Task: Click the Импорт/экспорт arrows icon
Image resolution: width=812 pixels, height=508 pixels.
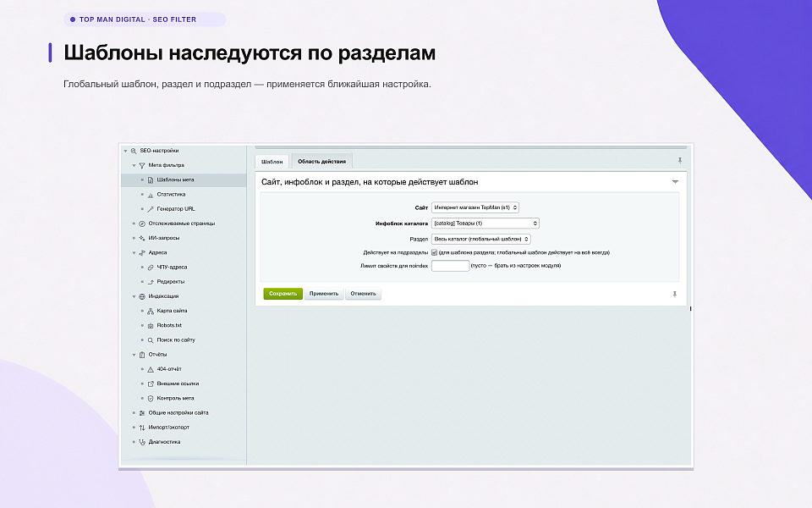Action: pyautogui.click(x=142, y=428)
